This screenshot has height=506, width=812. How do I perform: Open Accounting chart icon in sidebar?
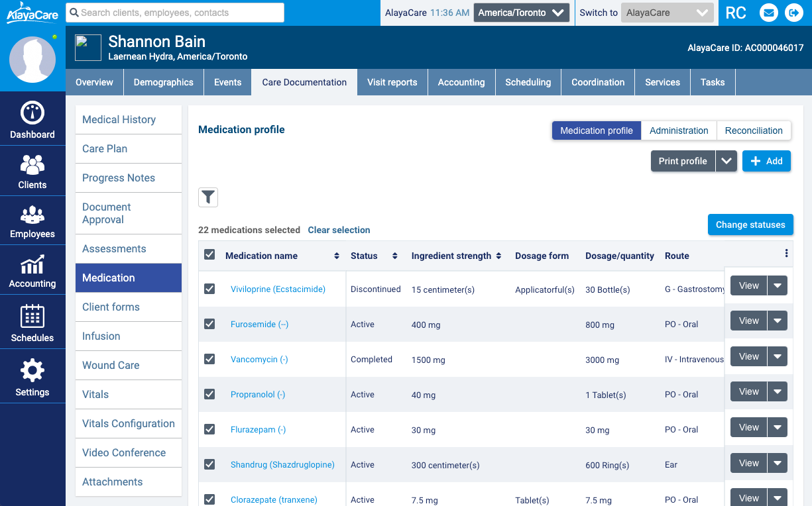pos(32,266)
